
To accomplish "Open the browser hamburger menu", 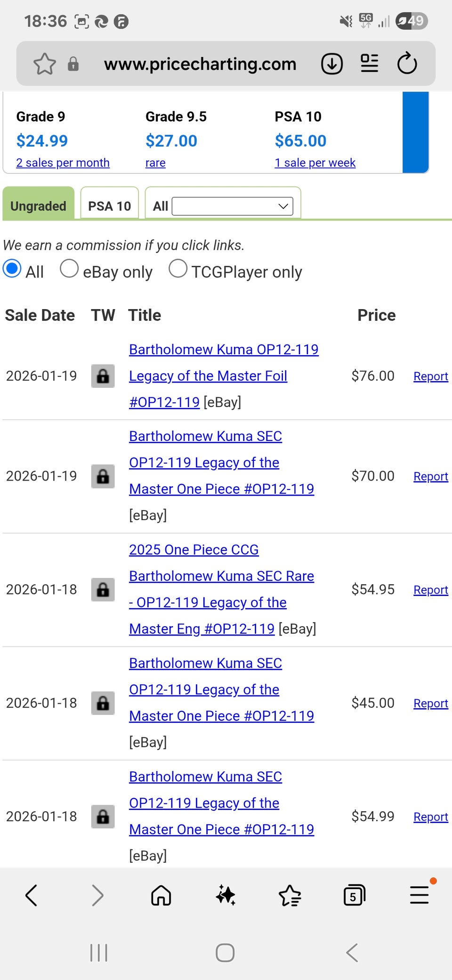I will (x=419, y=895).
